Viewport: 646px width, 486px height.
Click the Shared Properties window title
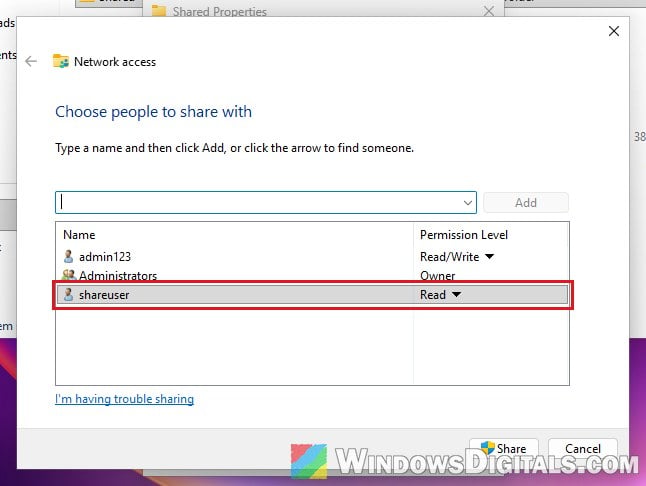click(x=220, y=12)
